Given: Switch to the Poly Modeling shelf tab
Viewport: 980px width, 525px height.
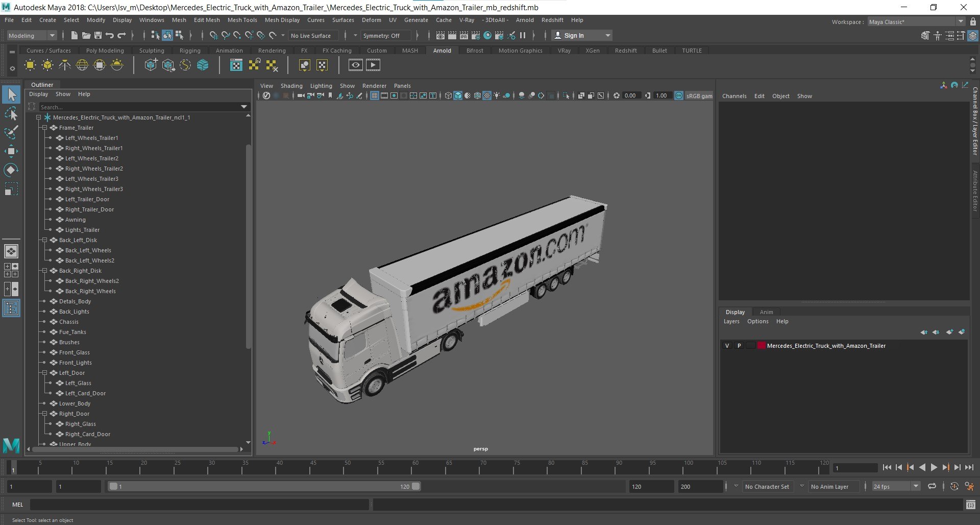Looking at the screenshot, I should (105, 51).
